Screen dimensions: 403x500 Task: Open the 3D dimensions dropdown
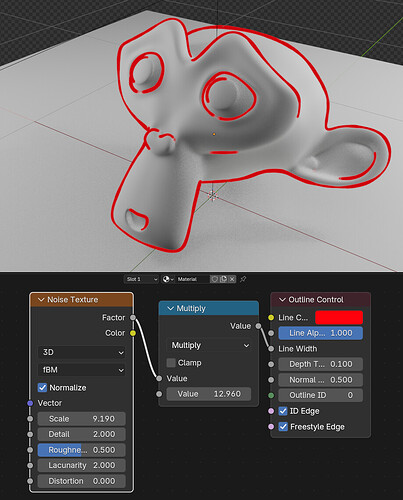click(x=82, y=352)
